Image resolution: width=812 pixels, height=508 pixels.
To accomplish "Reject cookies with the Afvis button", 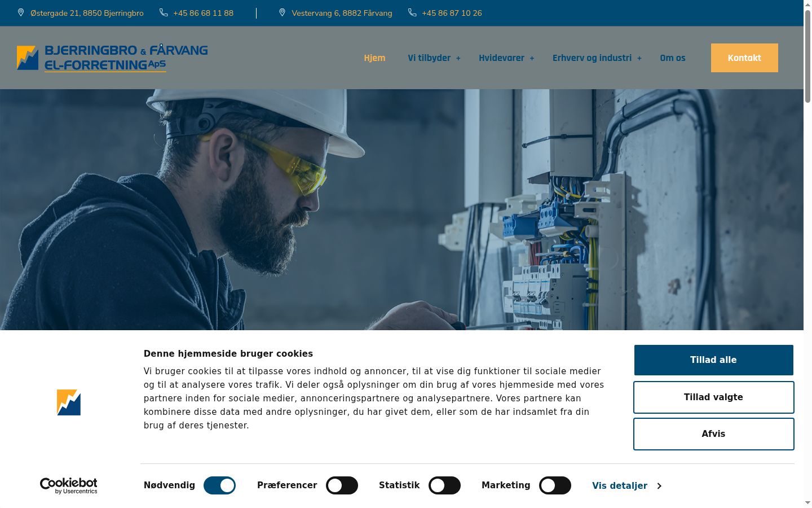I will (713, 434).
